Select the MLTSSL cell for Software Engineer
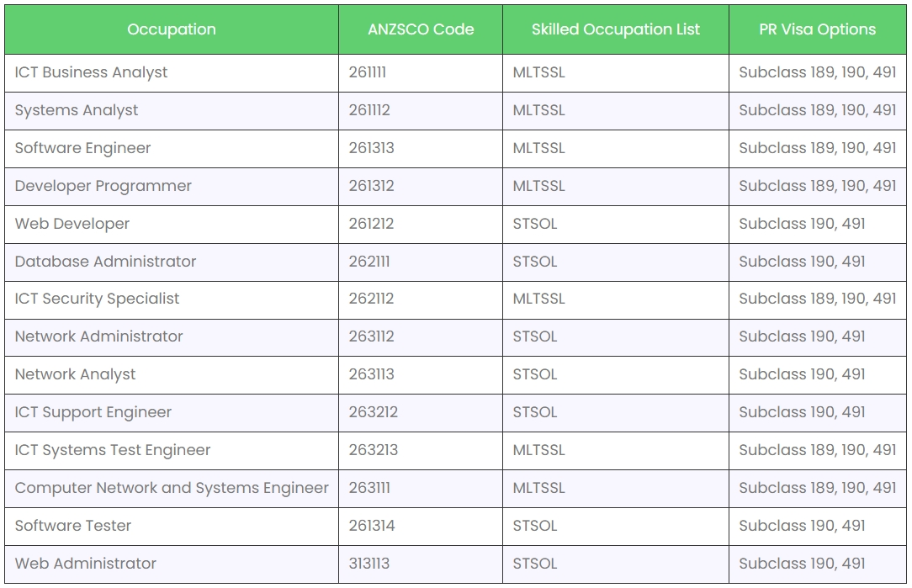Viewport: 912px width, 588px height. [x=538, y=148]
